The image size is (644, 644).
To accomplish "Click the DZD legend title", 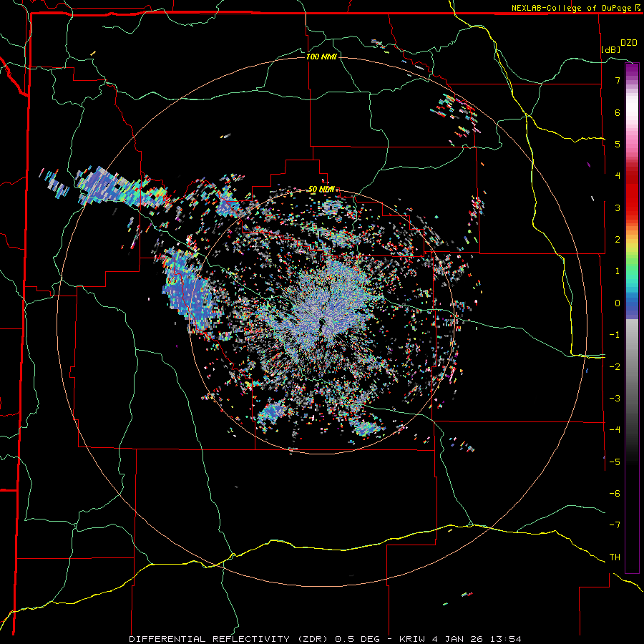I will (x=629, y=43).
